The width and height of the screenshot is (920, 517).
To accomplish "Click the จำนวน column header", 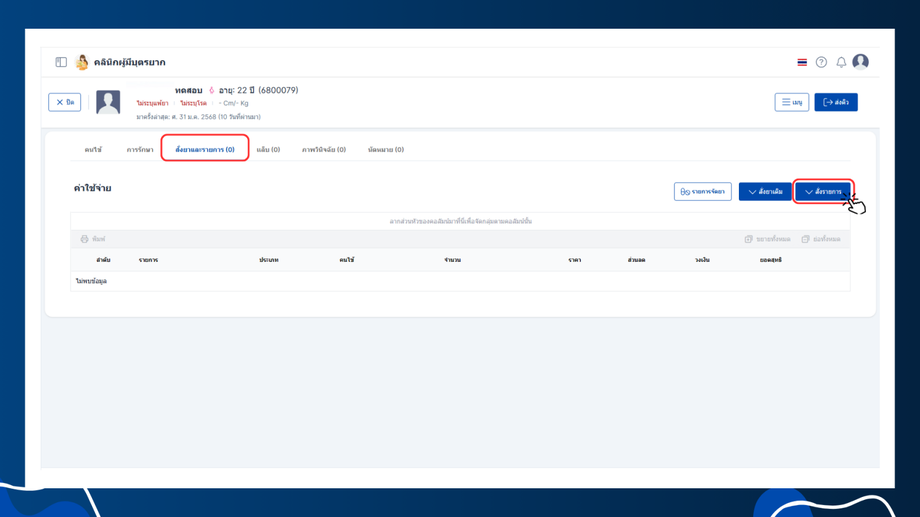I will coord(452,259).
